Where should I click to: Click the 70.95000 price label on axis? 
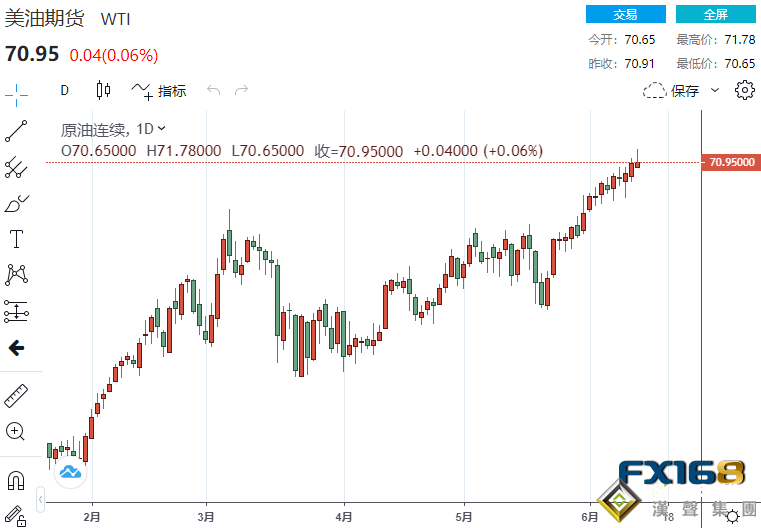pos(733,162)
